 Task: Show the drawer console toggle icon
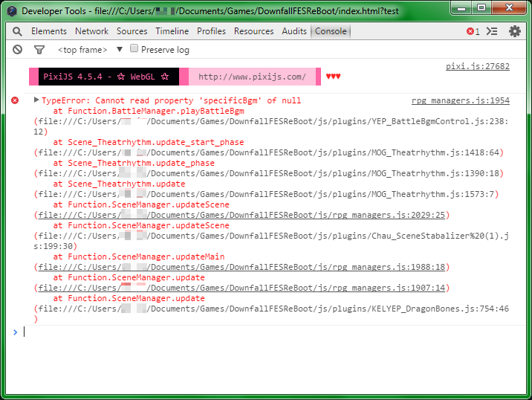tap(492, 31)
